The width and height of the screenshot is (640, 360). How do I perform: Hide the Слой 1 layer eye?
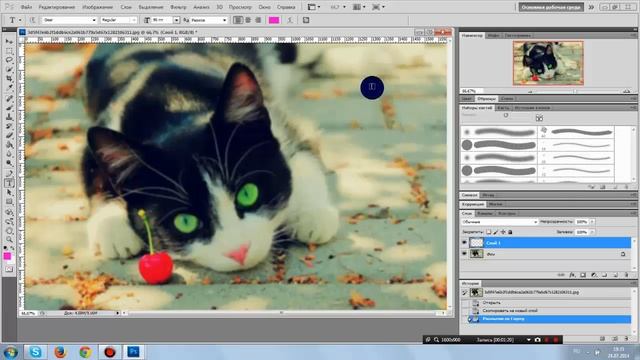click(464, 243)
